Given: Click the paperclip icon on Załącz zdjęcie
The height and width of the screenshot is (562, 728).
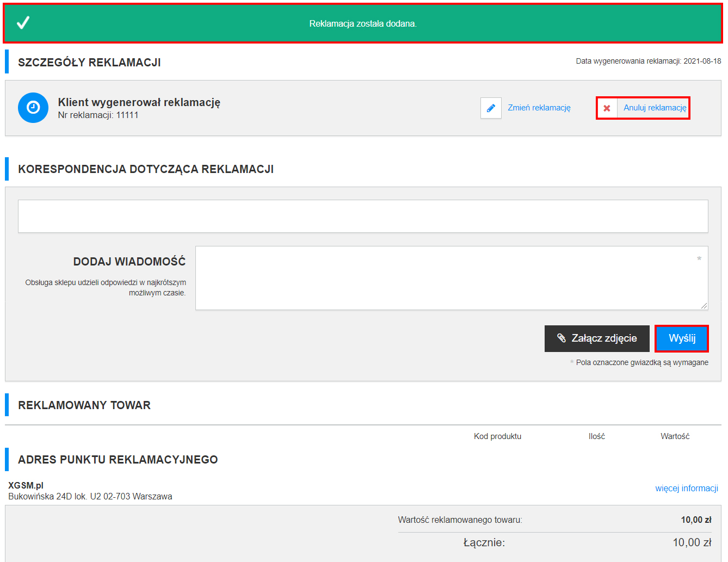Looking at the screenshot, I should click(562, 338).
